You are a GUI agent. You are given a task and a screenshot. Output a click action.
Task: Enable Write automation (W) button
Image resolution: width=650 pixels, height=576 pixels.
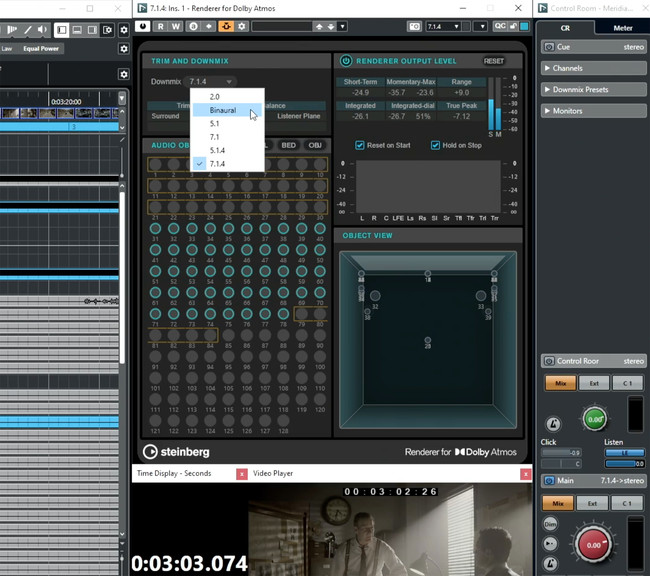tap(176, 26)
